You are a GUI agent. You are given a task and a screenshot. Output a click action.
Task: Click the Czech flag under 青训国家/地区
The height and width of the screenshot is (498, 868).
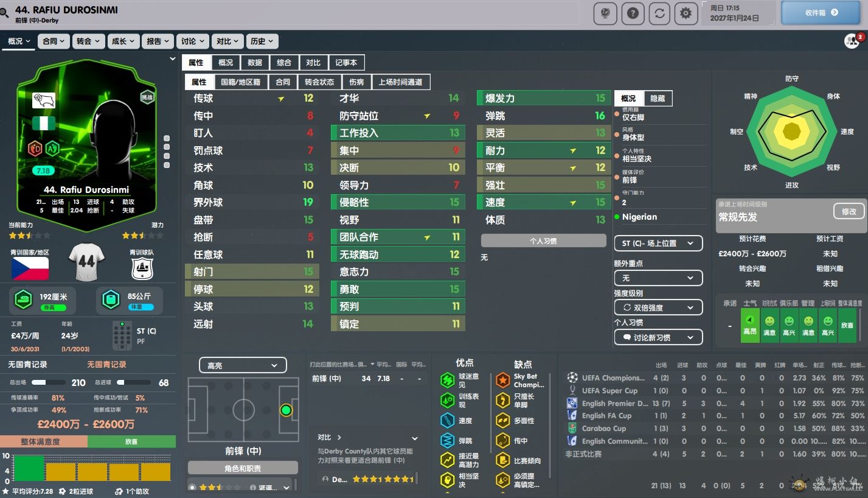click(x=30, y=268)
